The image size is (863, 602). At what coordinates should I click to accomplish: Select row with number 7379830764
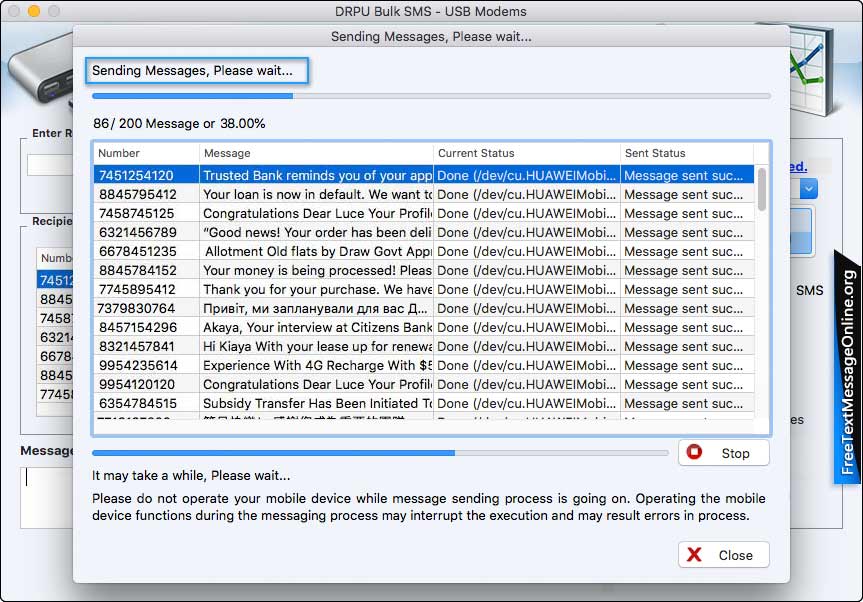point(424,308)
